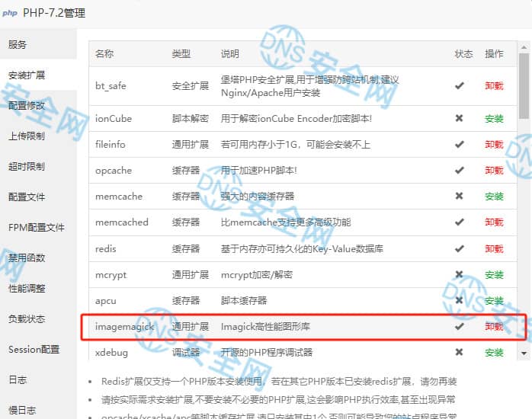Click type cell 脚本解密 for ionCube

(x=190, y=119)
